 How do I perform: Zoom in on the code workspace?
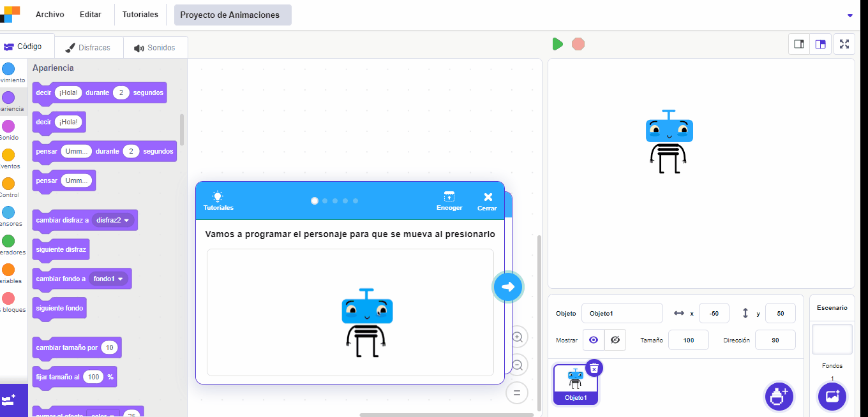click(517, 337)
